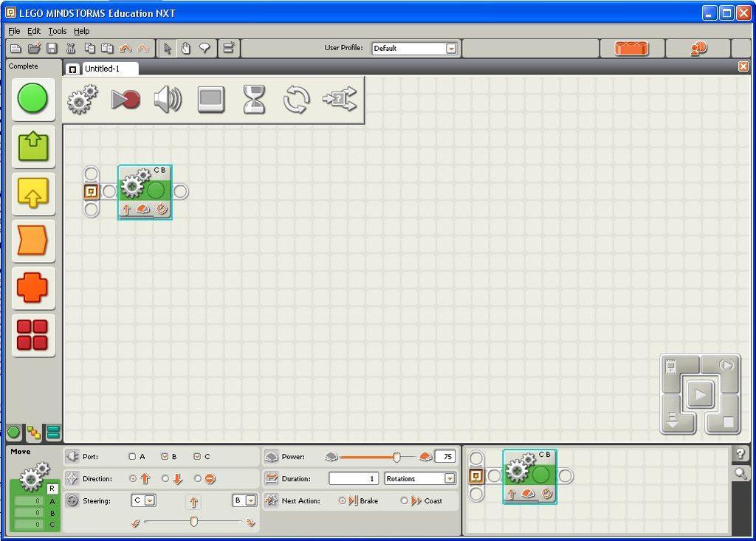Enable Port A checkbox
The image size is (756, 541).
point(132,457)
